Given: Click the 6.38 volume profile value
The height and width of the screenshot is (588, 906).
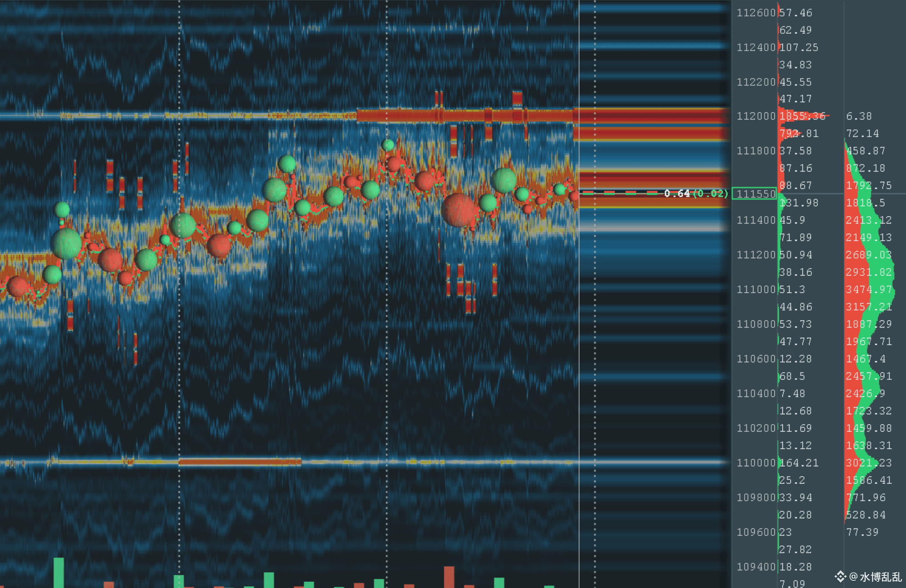Looking at the screenshot, I should click(859, 116).
